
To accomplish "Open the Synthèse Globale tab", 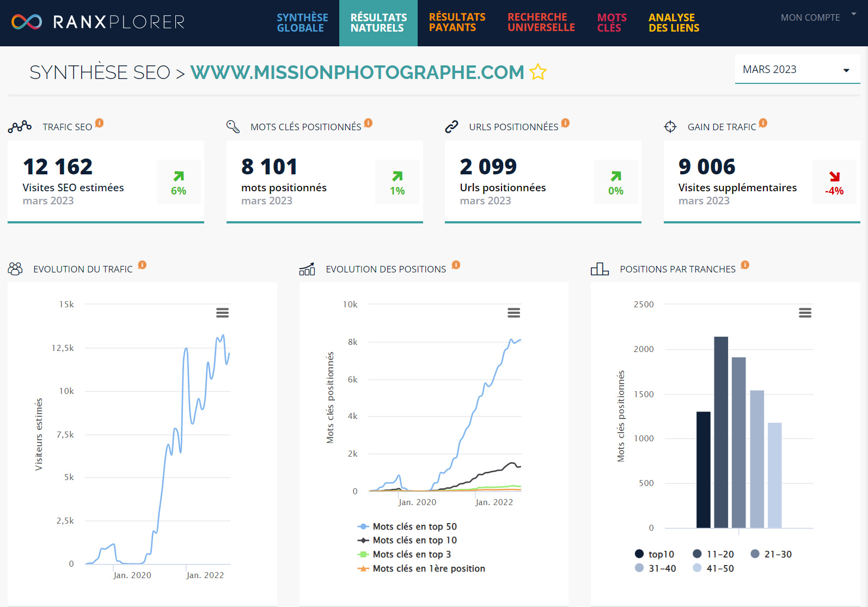I will coord(302,23).
